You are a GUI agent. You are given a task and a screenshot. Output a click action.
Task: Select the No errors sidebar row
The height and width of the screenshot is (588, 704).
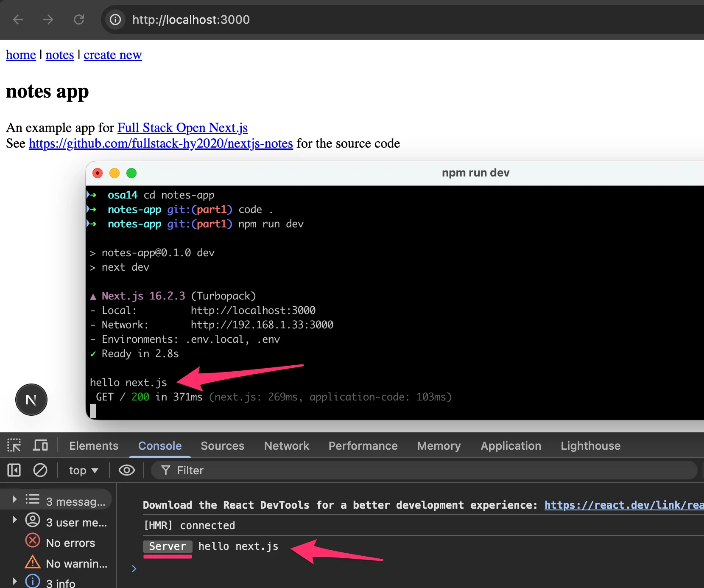coord(60,543)
